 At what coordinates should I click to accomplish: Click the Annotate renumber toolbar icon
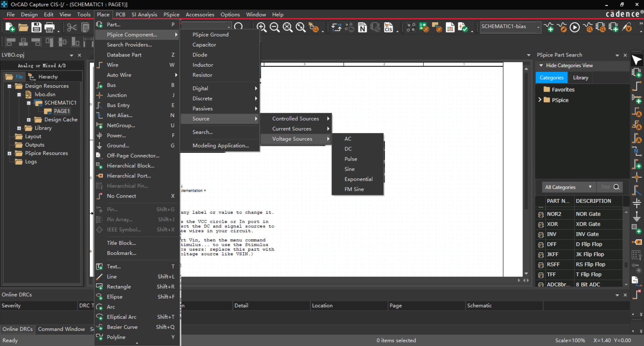point(336,27)
